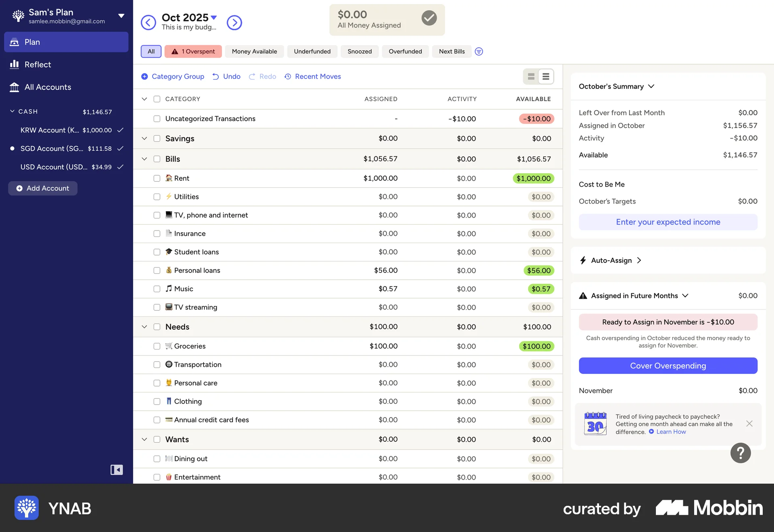Screen dimensions: 774x532
Task: Dismiss the paycheck to paycheck tip
Action: tap(749, 424)
